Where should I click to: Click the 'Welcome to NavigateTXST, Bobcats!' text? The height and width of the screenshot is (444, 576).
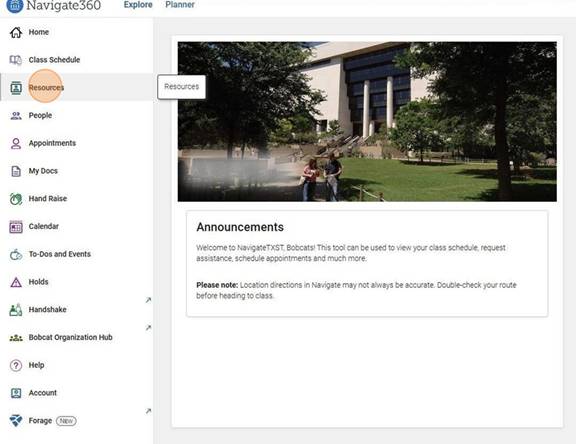coord(255,248)
